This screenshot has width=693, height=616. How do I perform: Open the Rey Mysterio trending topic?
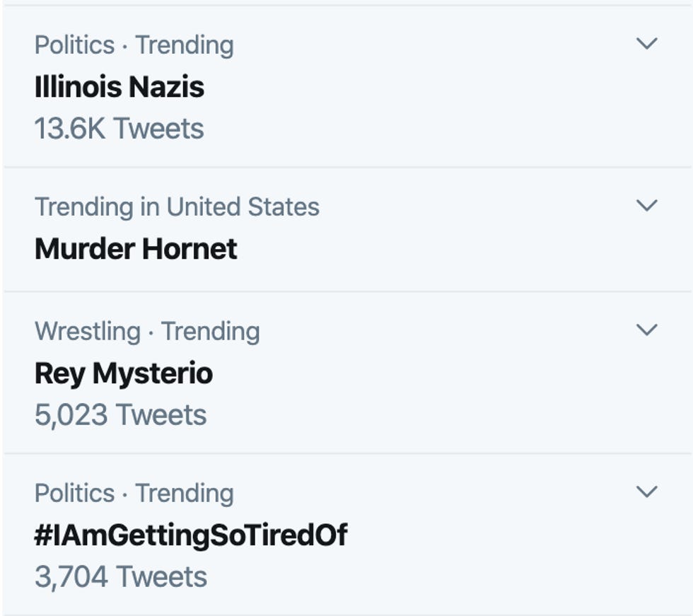(x=123, y=373)
